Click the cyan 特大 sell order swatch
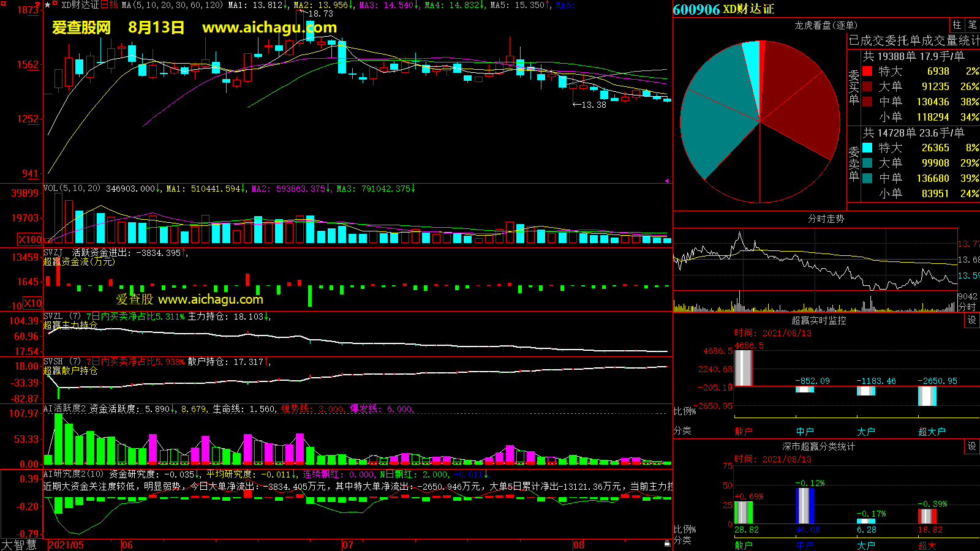 867,148
